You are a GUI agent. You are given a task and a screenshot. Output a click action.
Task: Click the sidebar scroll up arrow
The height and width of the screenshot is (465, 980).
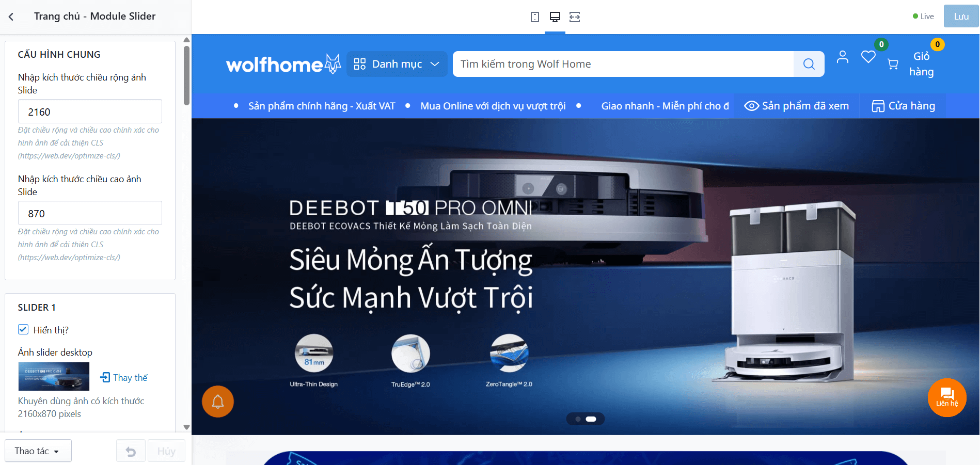coord(187,40)
